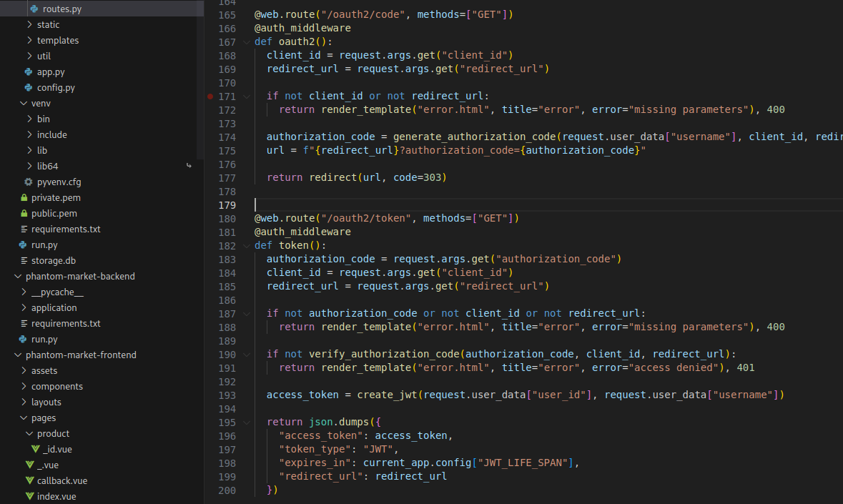Click the 'JWT_LIFE_SPAN' config key
This screenshot has height=504, width=843.
(523, 463)
